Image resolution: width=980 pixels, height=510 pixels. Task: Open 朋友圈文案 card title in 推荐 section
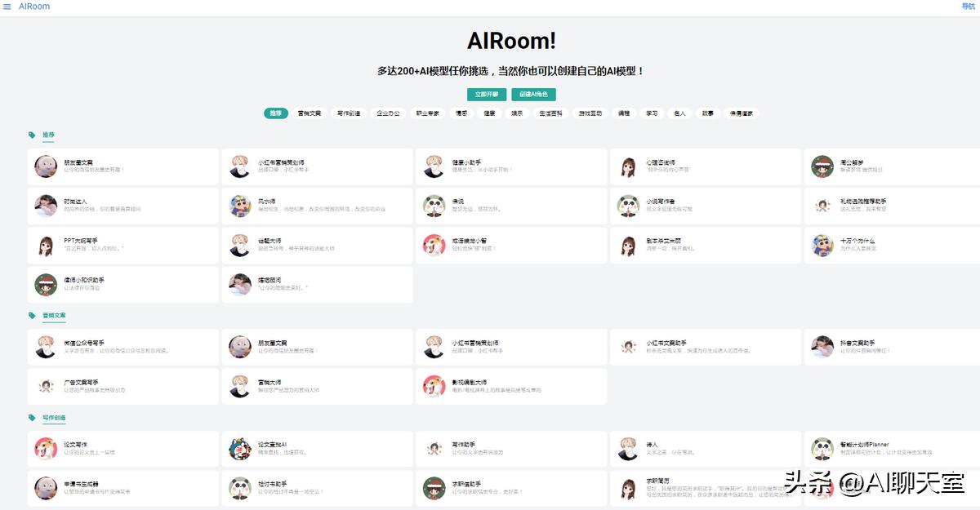tap(78, 162)
